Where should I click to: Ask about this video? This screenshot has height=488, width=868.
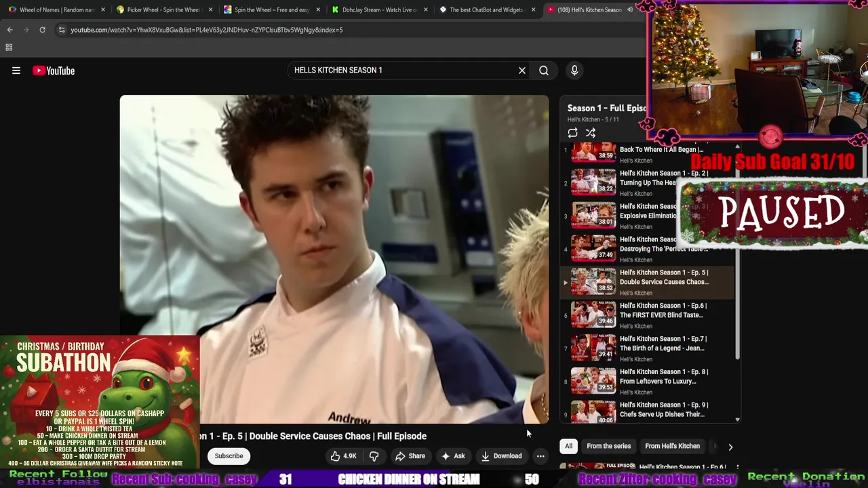coord(453,456)
